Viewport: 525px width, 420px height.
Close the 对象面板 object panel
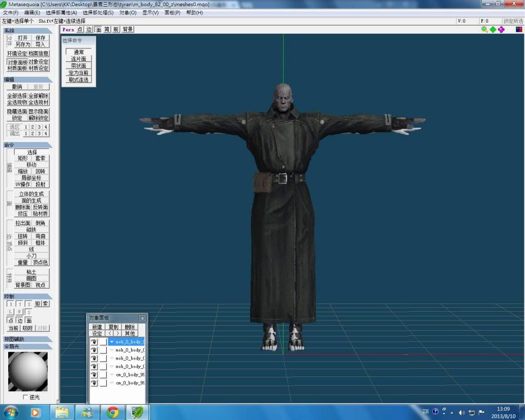pos(143,318)
